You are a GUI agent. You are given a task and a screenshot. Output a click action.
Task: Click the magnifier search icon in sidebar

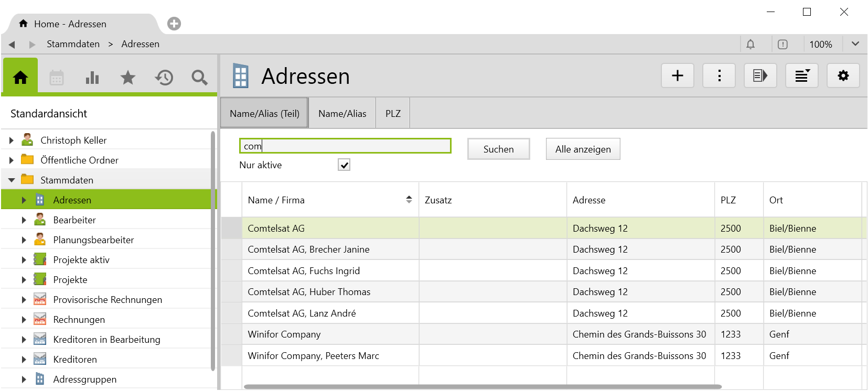click(199, 78)
